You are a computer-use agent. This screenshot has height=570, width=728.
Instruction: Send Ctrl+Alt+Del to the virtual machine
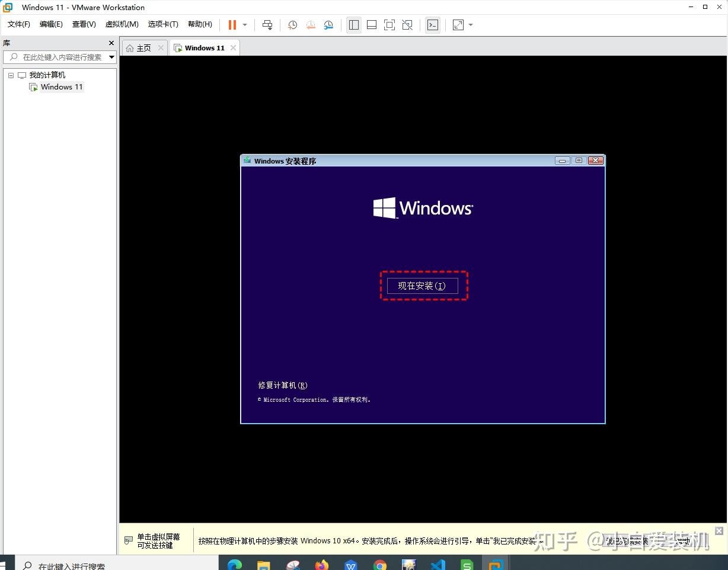pos(267,25)
